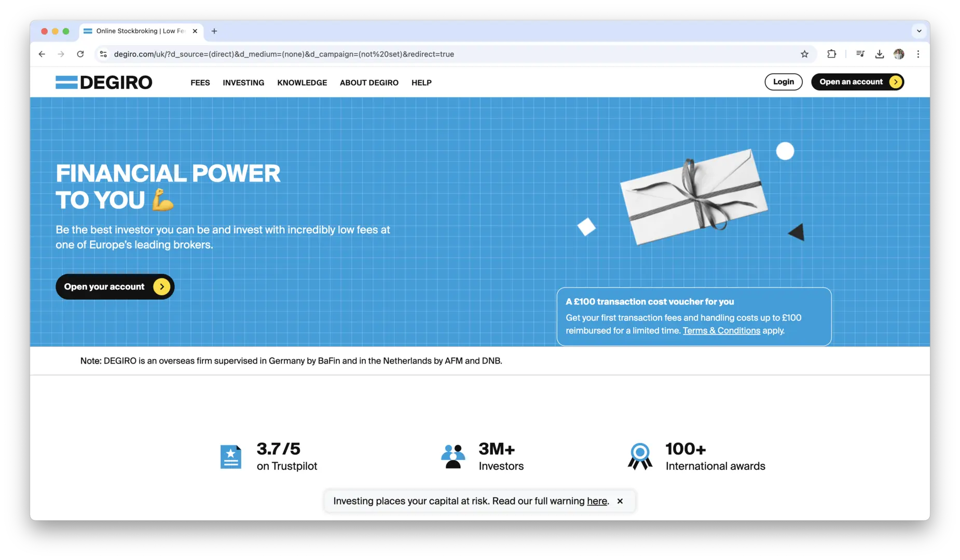Click the 'FINANCIAL POWER TO YOU' headline
The height and width of the screenshot is (560, 960).
[168, 187]
